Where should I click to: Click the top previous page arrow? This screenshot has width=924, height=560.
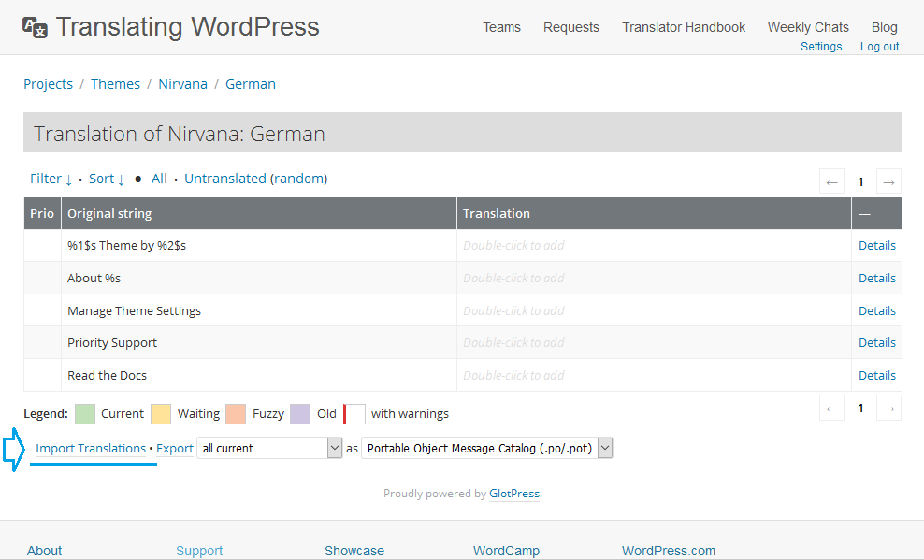pos(831,181)
